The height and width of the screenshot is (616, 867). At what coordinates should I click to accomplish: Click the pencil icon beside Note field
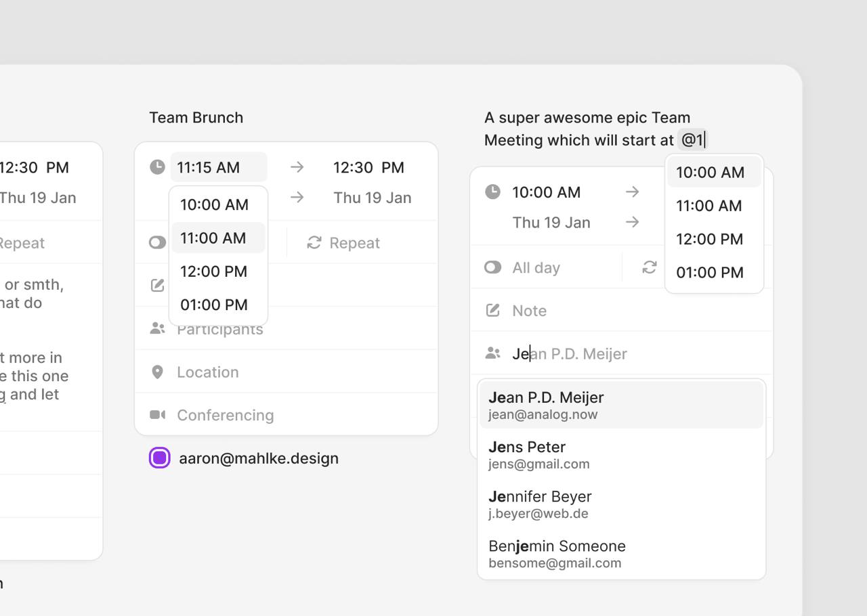pyautogui.click(x=493, y=310)
